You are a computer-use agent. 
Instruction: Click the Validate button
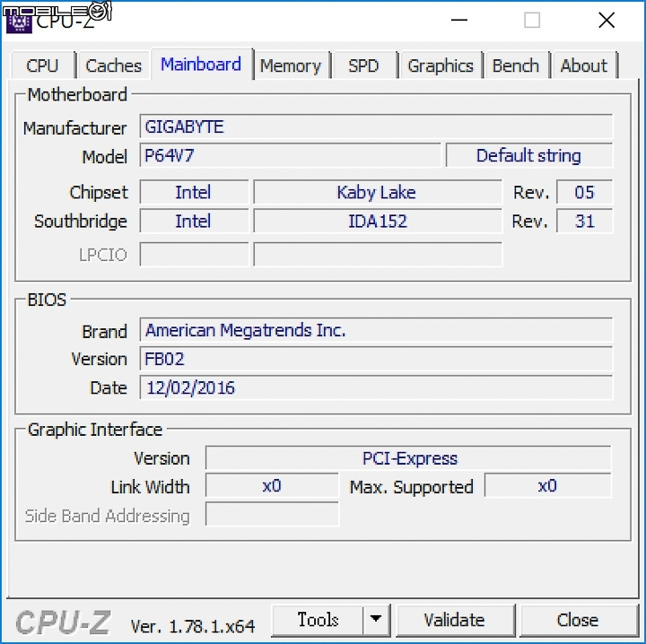pos(455,620)
